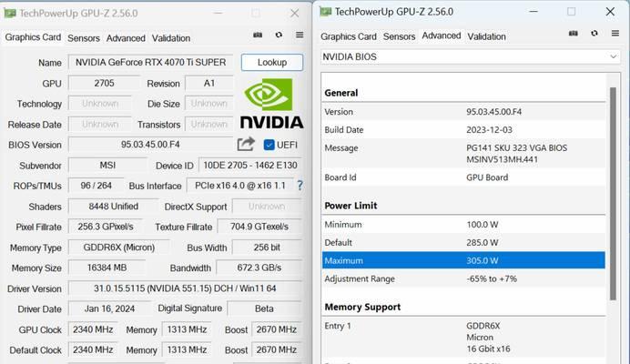Open the hamburger menu in left GPU-Z window
The height and width of the screenshot is (364, 630).
pos(300,35)
